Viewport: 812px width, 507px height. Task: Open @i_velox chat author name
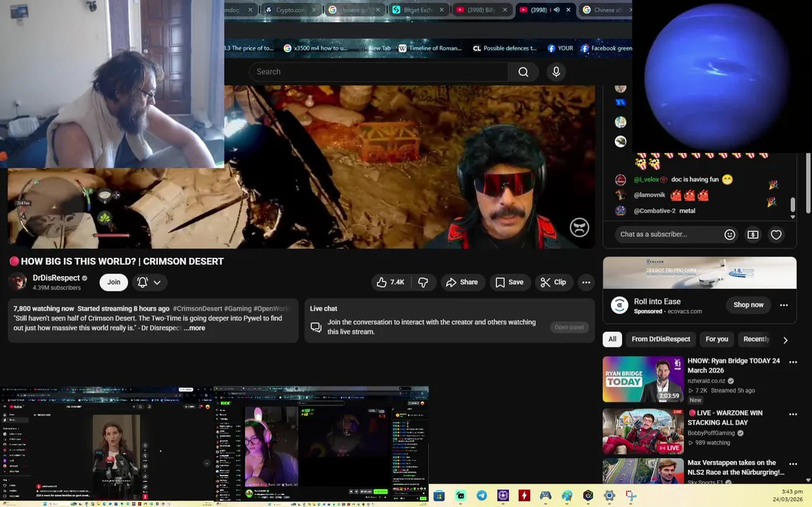[x=647, y=180]
